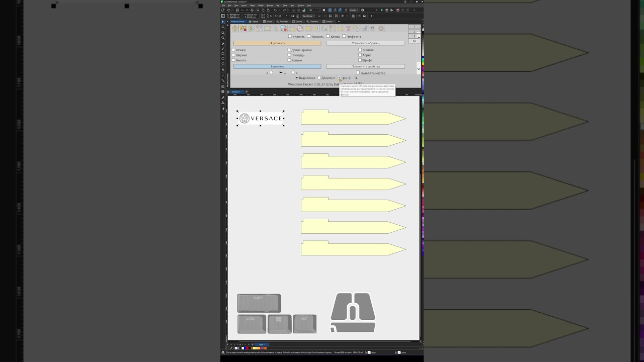Image resolution: width=644 pixels, height=362 pixels.
Task: Click status bar settings gear icon
Action: [223, 352]
